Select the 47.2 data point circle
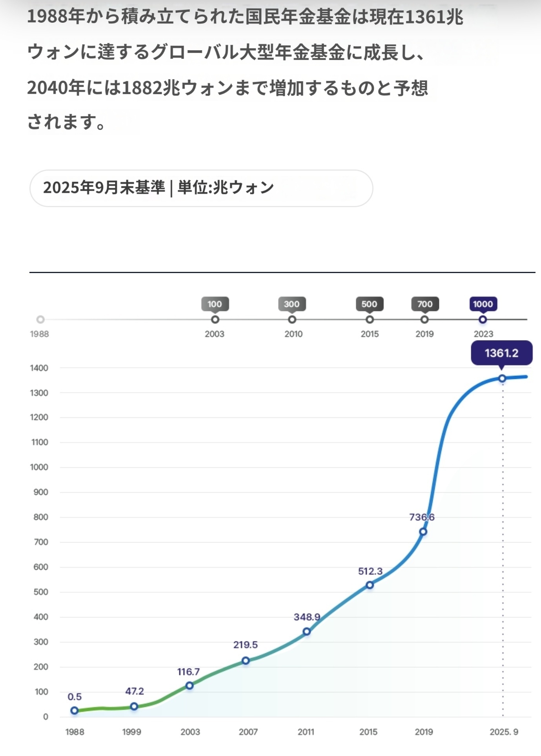 coord(134,707)
